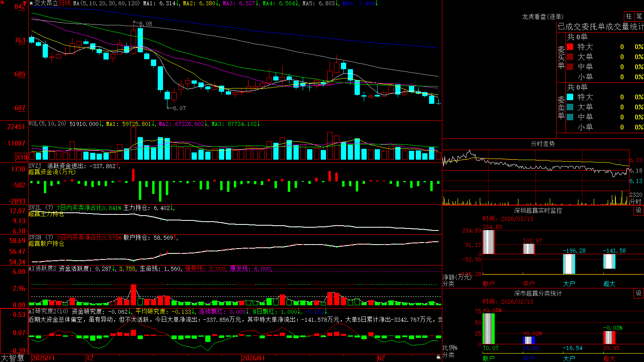
Task: Switch Dragon-Tiger panel to 笔 tick view
Action: [x=639, y=16]
